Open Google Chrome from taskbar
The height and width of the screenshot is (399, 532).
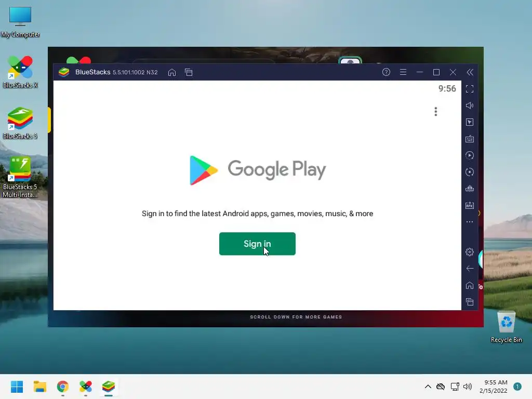point(63,387)
